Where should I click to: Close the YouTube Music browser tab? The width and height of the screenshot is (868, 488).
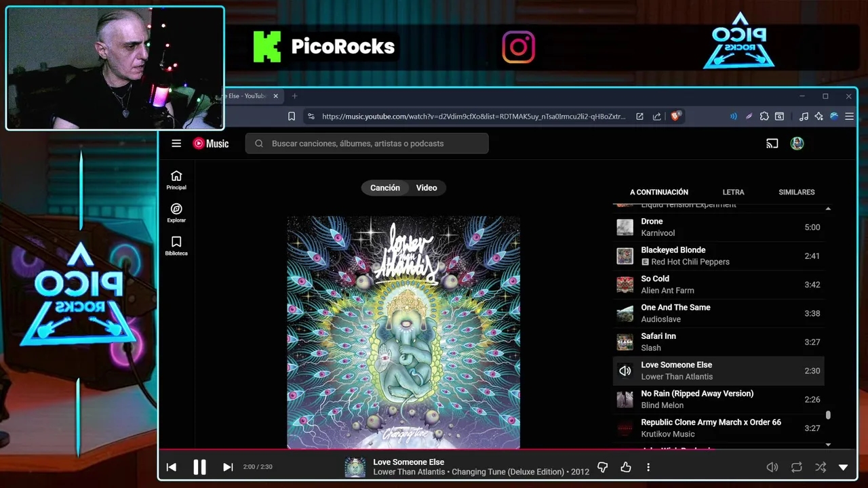275,96
